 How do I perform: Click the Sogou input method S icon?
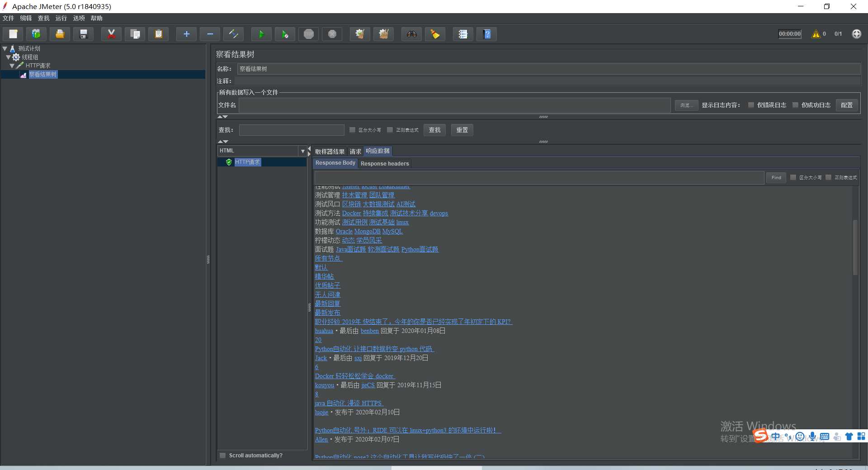click(x=761, y=436)
